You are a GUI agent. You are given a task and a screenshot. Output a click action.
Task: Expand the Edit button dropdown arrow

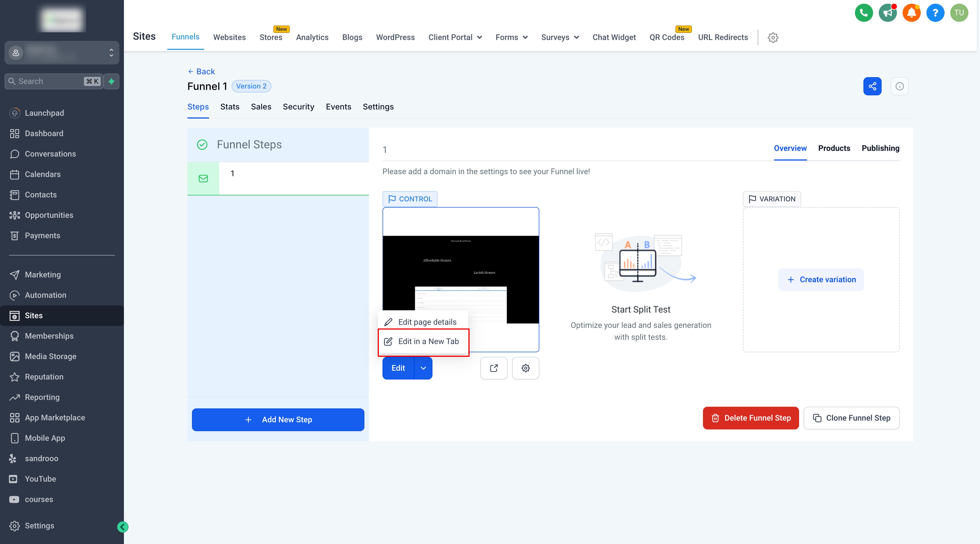423,368
